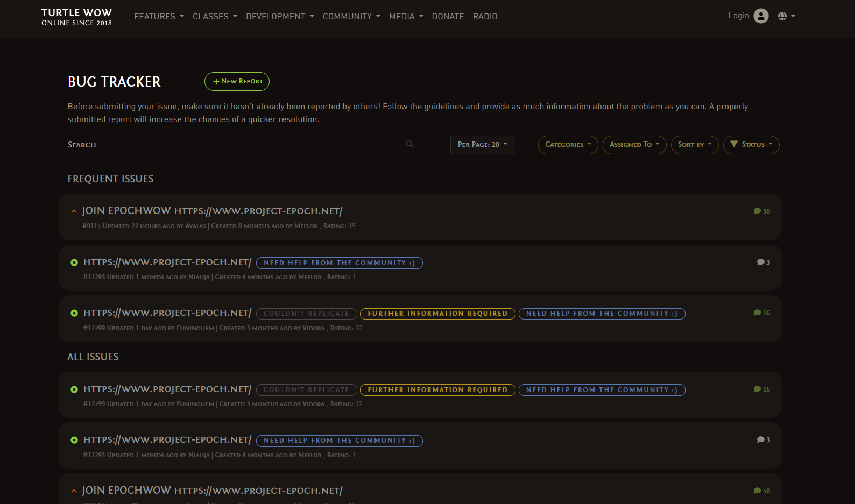Click the Frequent Issues heading
The image size is (855, 504).
pos(110,179)
